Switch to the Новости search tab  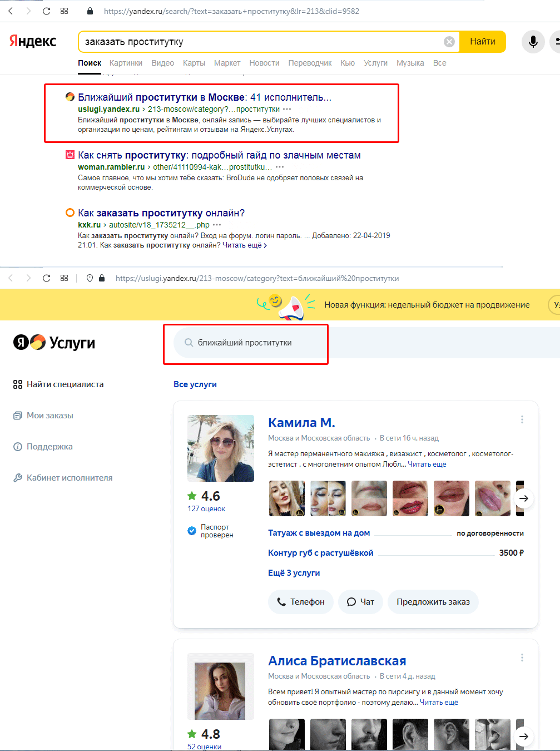(264, 63)
